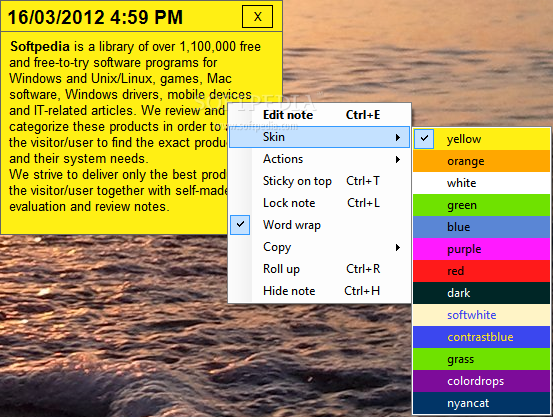Close the sticky note with the X button
Screen dimensions: 553x417
(x=257, y=16)
